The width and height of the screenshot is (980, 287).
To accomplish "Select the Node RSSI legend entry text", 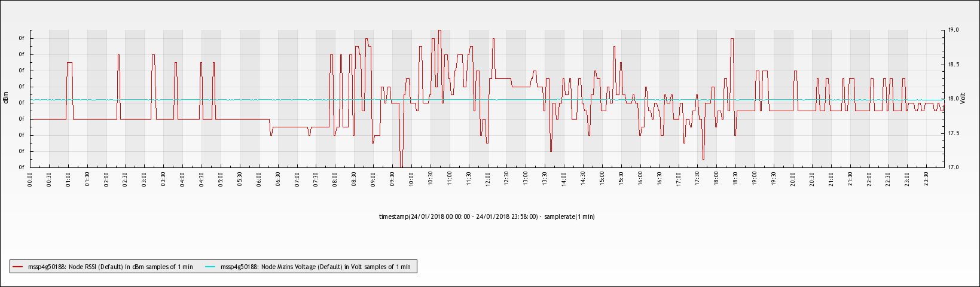I will click(x=111, y=267).
